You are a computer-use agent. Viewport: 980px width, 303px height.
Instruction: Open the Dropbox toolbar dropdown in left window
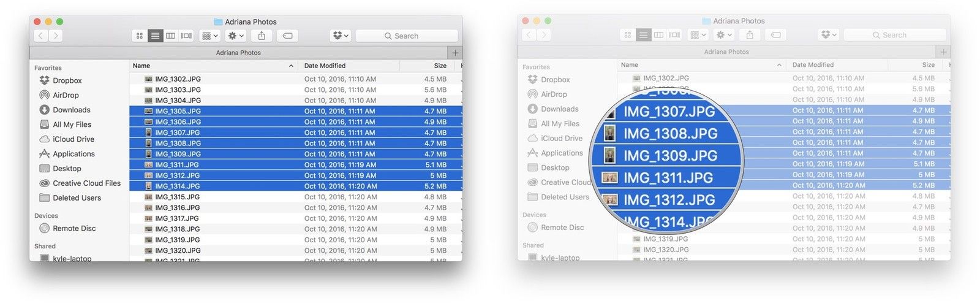340,36
